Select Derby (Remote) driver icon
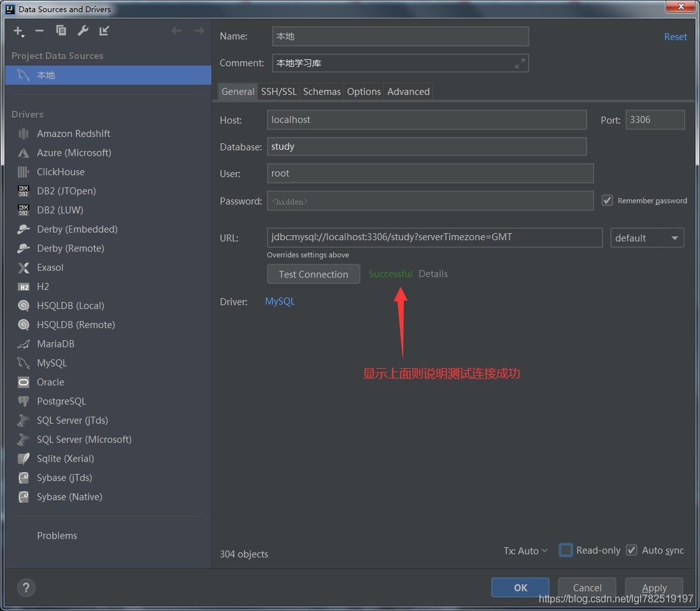Screen dimensions: 700x611 pyautogui.click(x=23, y=248)
